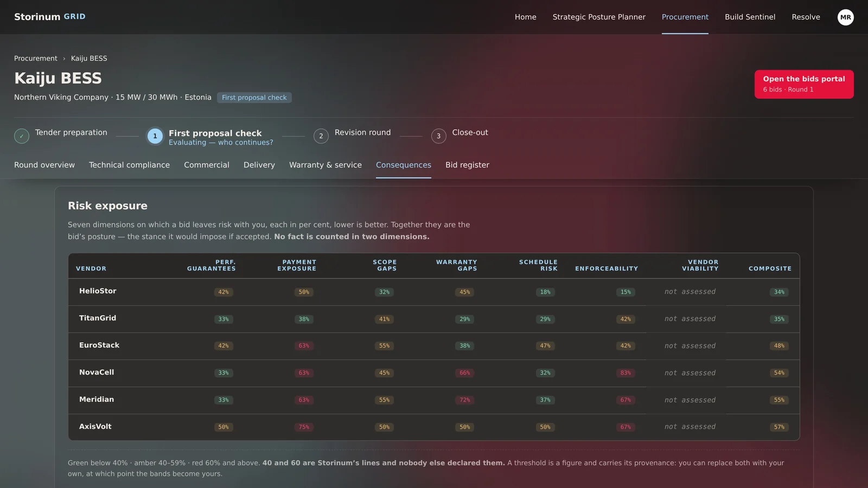Click the Payment Exposure column header

(297, 265)
